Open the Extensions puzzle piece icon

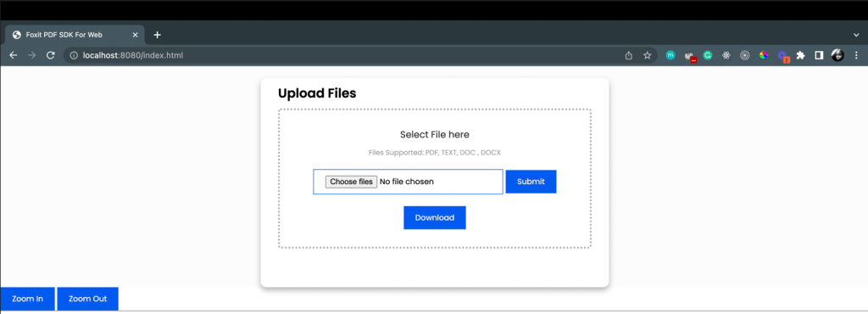click(x=800, y=55)
